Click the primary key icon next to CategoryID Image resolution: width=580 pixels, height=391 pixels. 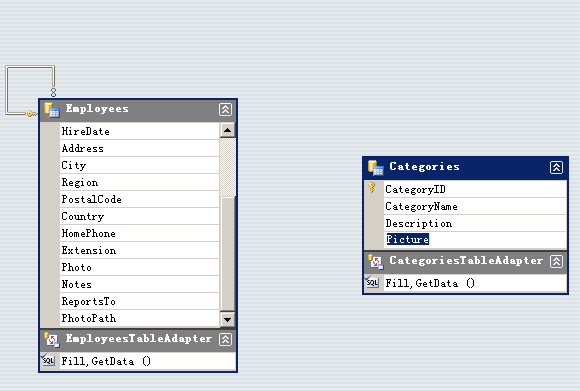coord(372,188)
